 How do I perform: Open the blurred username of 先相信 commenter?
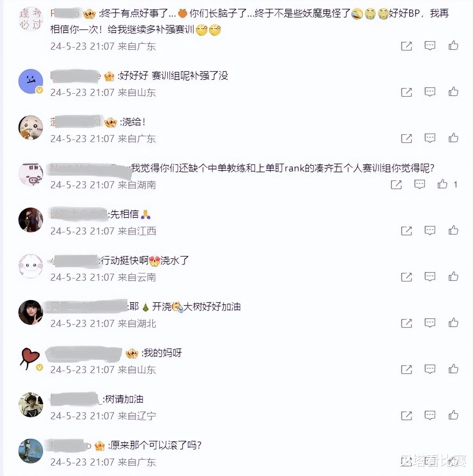[78, 214]
